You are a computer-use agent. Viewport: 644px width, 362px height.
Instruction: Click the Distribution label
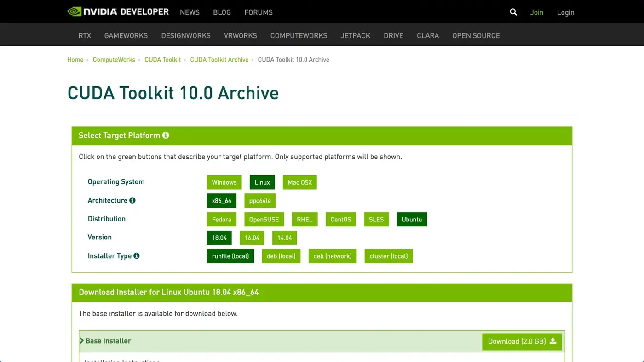tap(107, 219)
